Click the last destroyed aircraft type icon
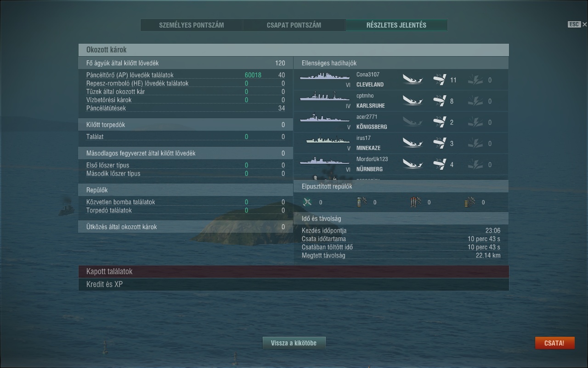 (470, 202)
